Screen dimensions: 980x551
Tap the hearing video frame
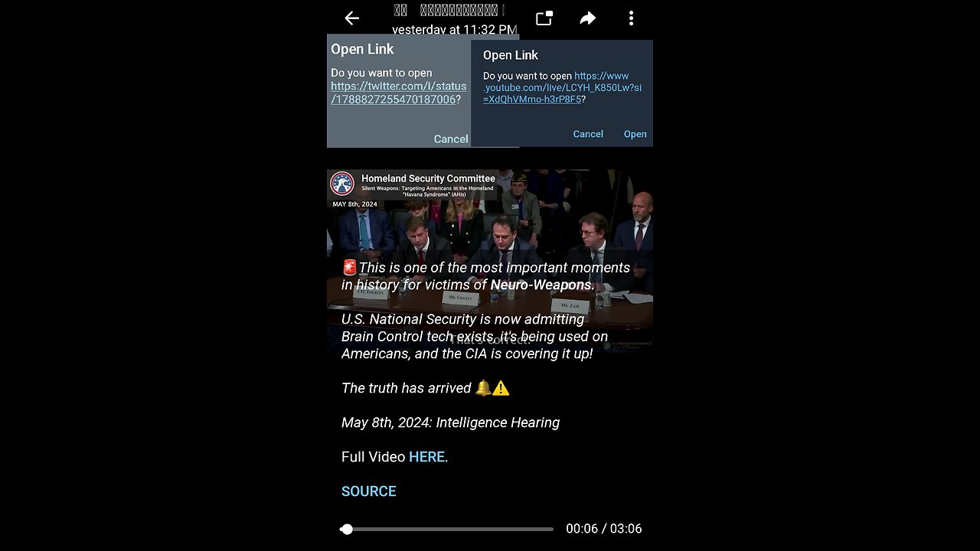pyautogui.click(x=490, y=260)
